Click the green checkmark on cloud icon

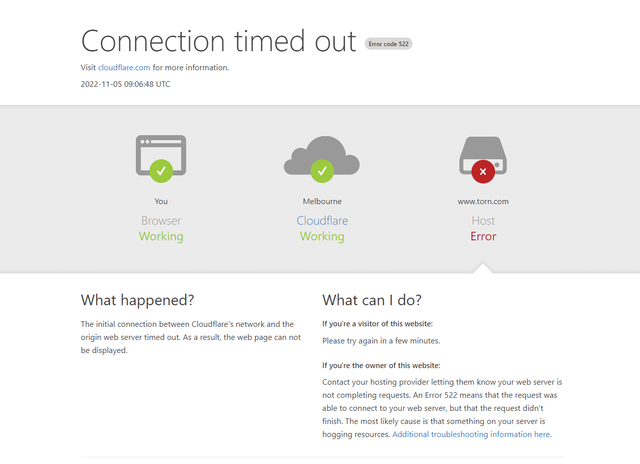322,171
